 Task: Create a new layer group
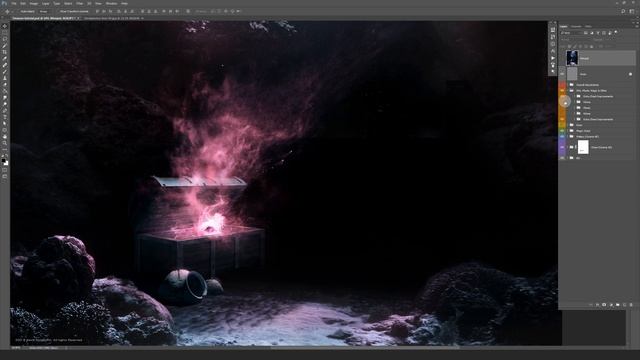618,304
